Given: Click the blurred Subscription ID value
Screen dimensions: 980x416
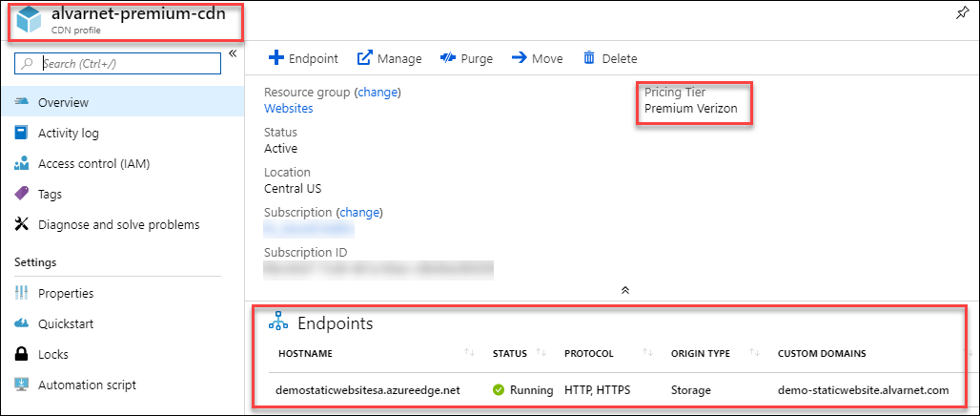Looking at the screenshot, I should coord(378,270).
